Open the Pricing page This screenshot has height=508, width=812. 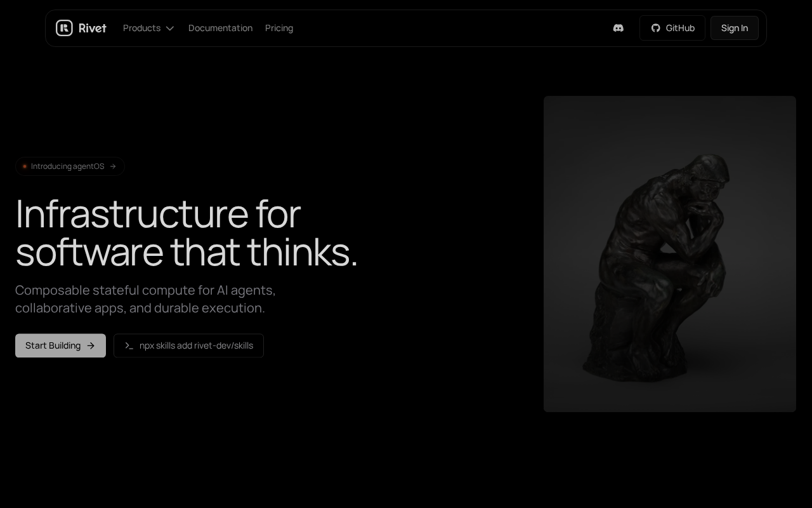[279, 28]
